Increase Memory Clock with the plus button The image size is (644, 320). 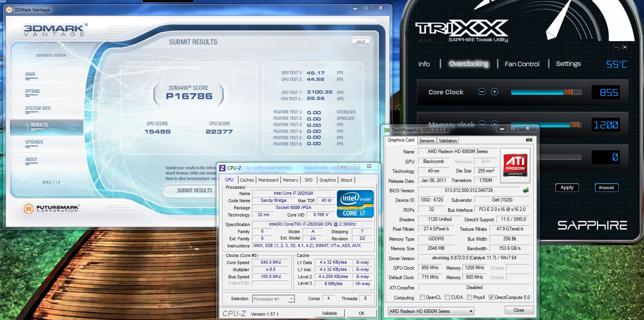(495, 124)
